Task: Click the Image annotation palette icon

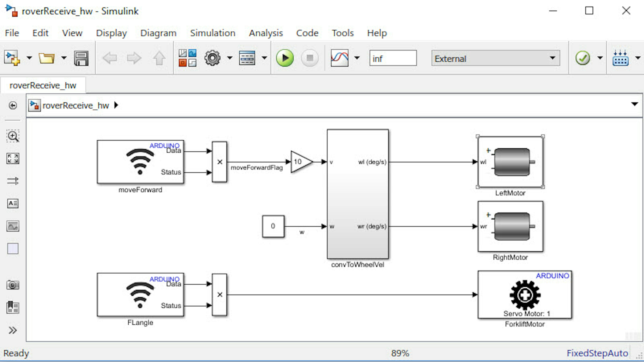Action: (x=13, y=226)
